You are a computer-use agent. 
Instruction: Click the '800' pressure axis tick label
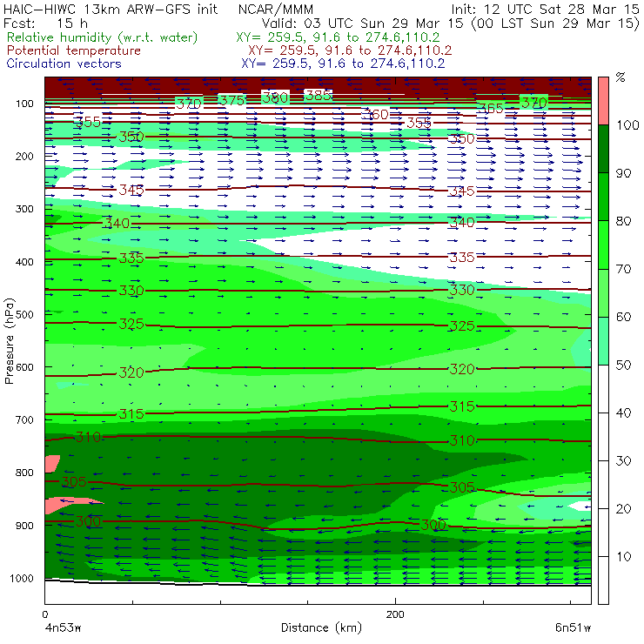(x=24, y=473)
